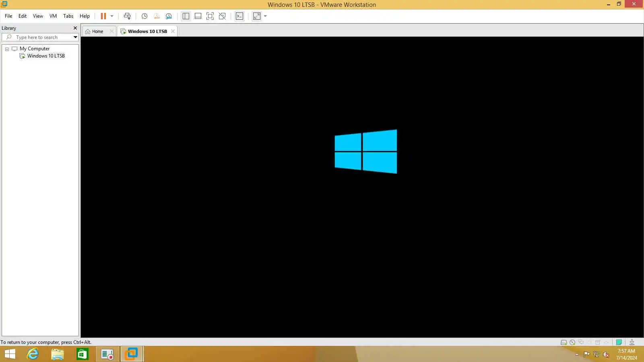Open the View menu
644x362 pixels.
pos(38,16)
